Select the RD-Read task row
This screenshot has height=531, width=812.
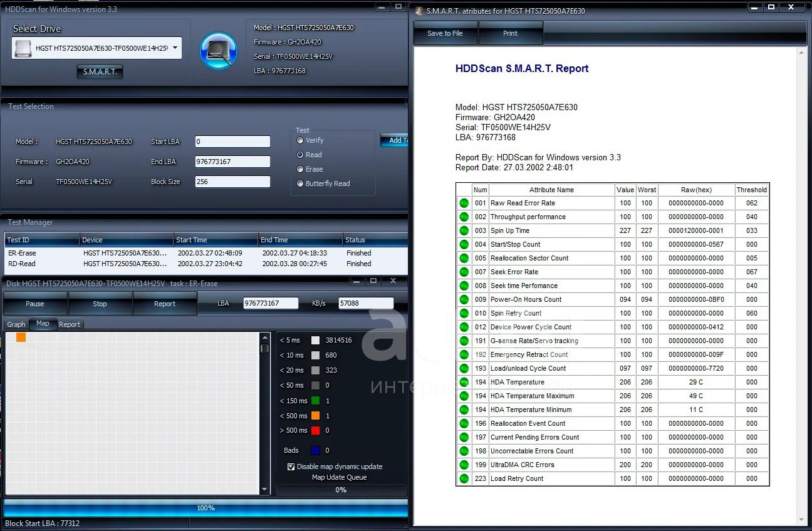[x=206, y=264]
